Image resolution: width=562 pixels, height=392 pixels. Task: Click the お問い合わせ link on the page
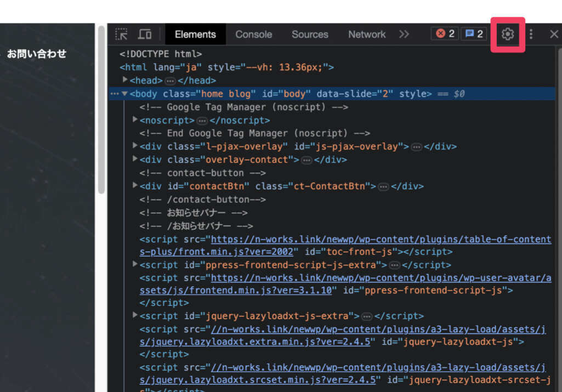pyautogui.click(x=37, y=54)
